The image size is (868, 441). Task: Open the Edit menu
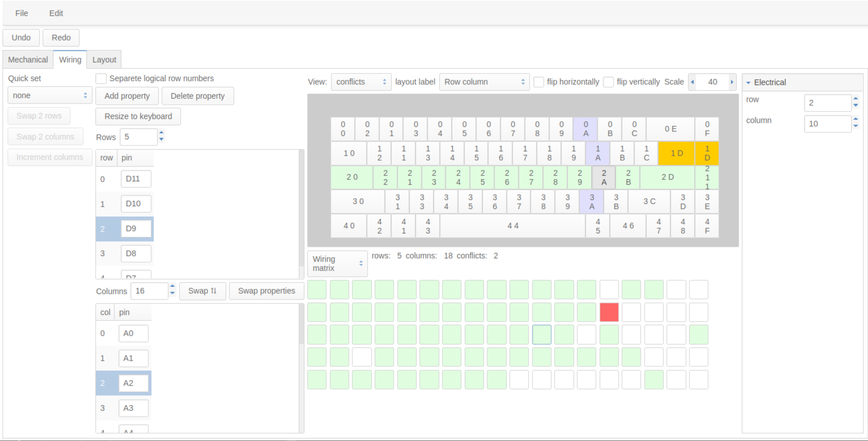click(x=56, y=13)
